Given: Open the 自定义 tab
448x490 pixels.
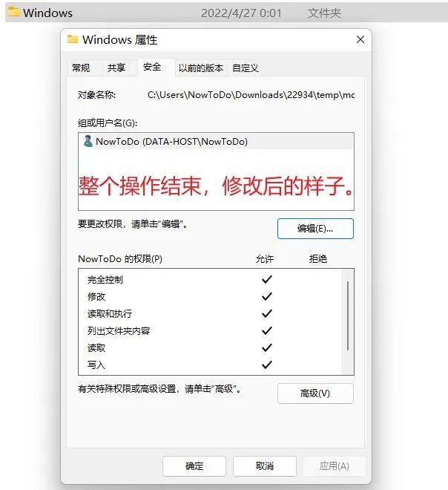Looking at the screenshot, I should point(246,68).
